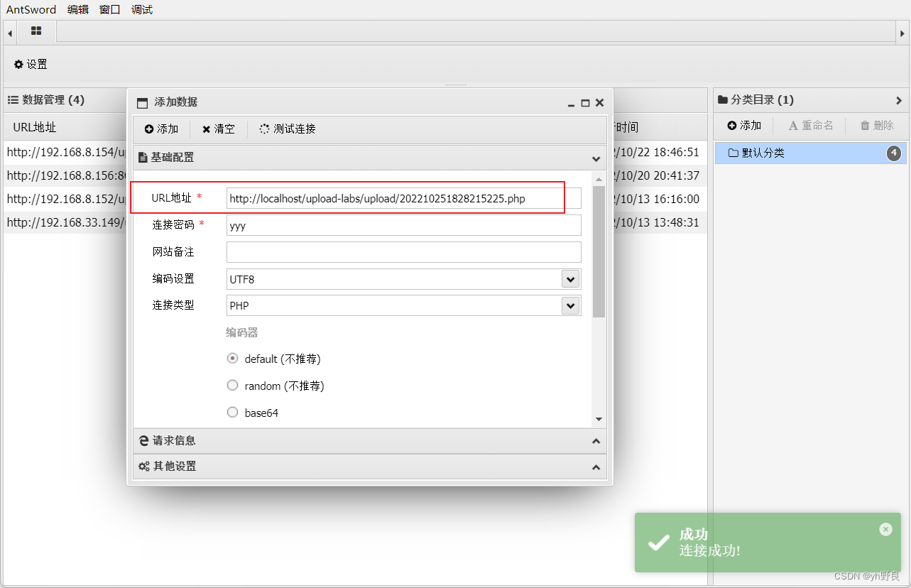Select row http://192.168.8.156

coord(66,175)
